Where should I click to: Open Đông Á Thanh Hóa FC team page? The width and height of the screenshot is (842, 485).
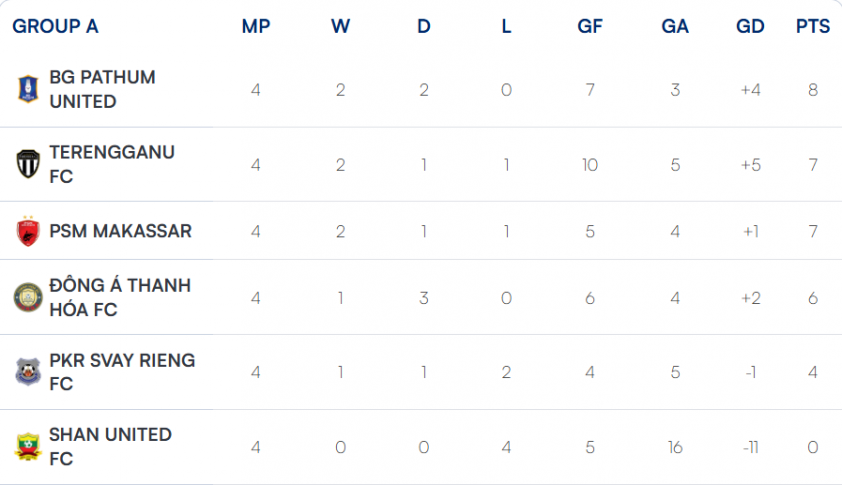120,298
